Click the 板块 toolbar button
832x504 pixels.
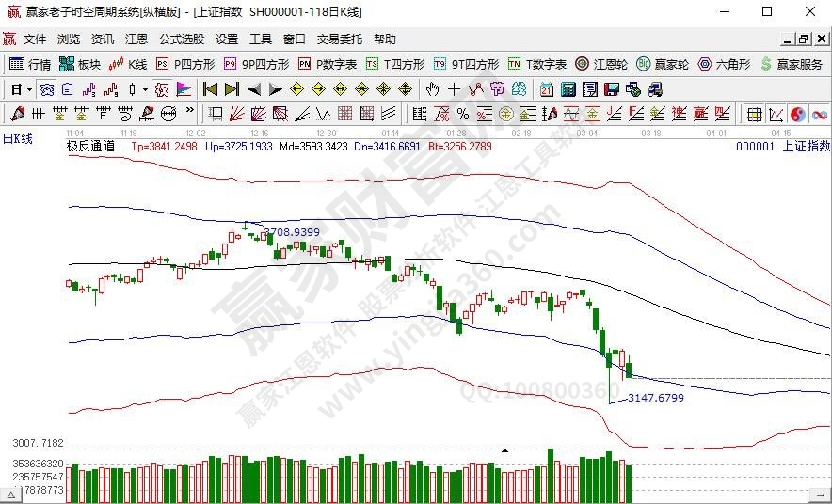click(x=80, y=64)
